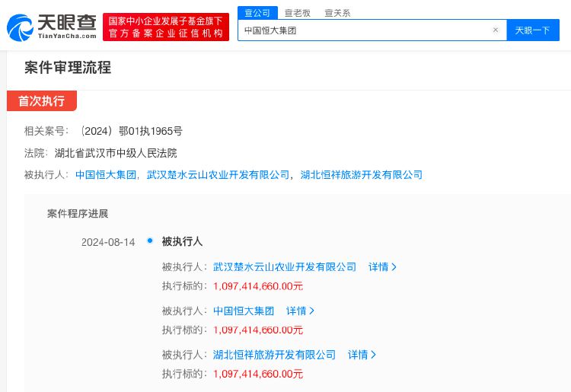
Task: Click the court name 湖北省武汉市中级人民法院
Action: [x=116, y=153]
